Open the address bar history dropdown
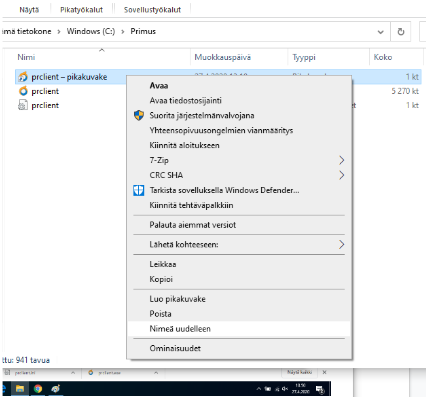The height and width of the screenshot is (397, 426). coord(380,32)
